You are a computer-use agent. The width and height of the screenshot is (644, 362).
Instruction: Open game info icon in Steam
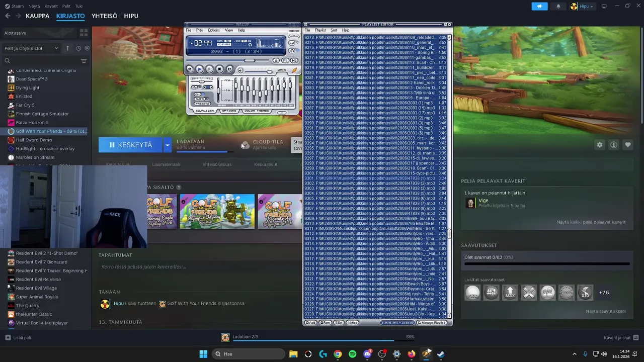click(613, 145)
